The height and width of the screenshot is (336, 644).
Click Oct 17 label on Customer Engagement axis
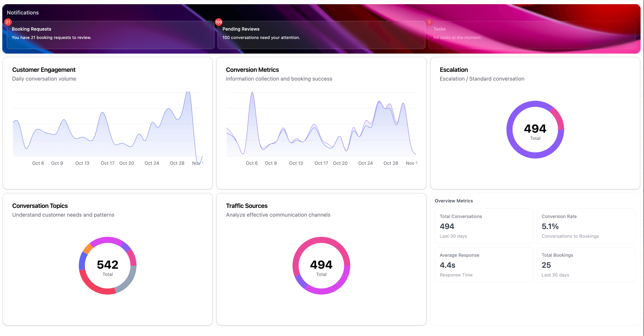point(108,163)
